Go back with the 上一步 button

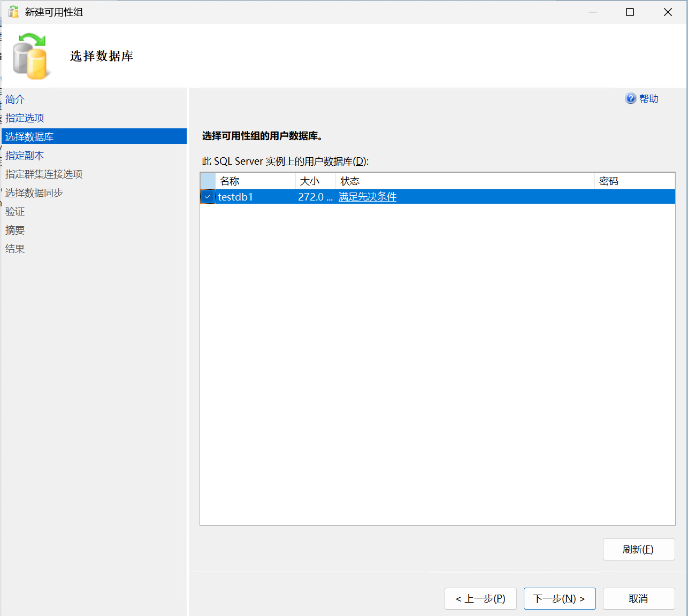coord(480,599)
